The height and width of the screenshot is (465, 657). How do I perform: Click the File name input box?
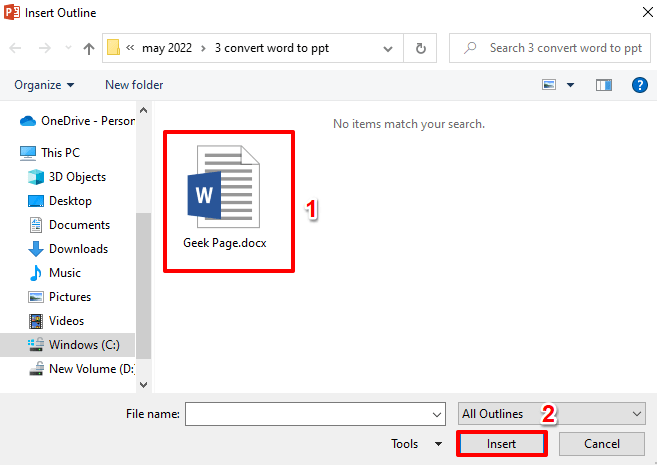315,414
